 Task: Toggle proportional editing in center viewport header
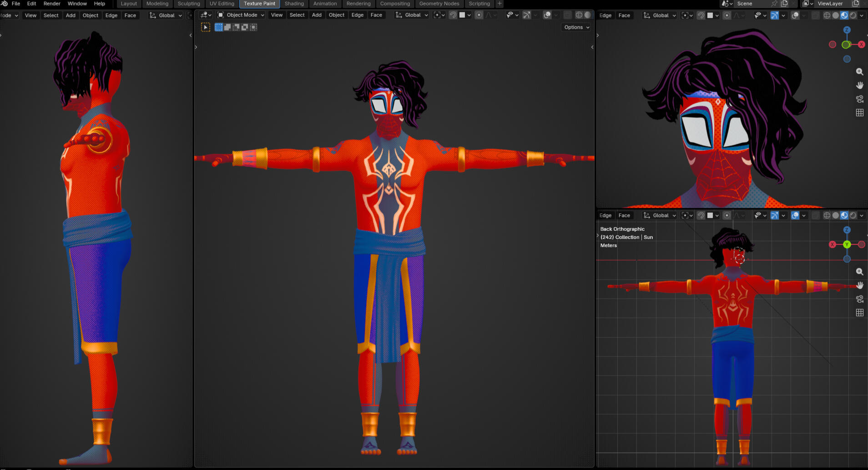479,15
